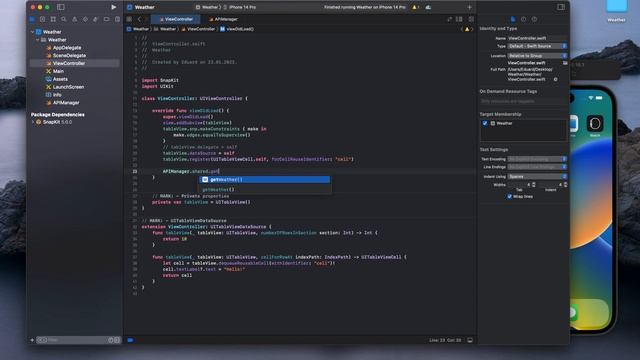Edit the Name field ViewController.swift
This screenshot has width=640, height=360.
[x=537, y=38]
